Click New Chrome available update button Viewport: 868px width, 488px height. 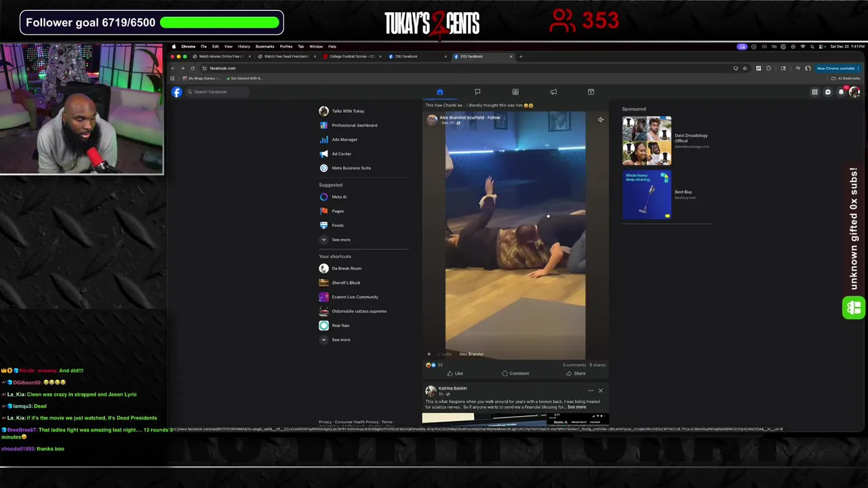pos(836,68)
